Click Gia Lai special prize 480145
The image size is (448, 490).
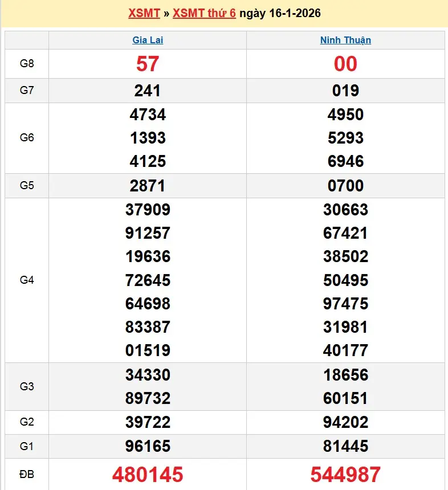(148, 474)
